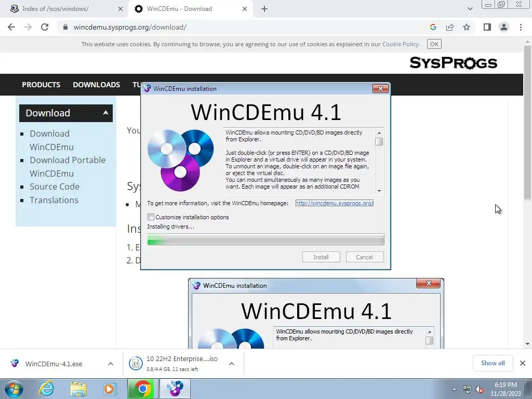Click the page vertical scrollbar thumb
The image size is (532, 399).
click(x=528, y=122)
